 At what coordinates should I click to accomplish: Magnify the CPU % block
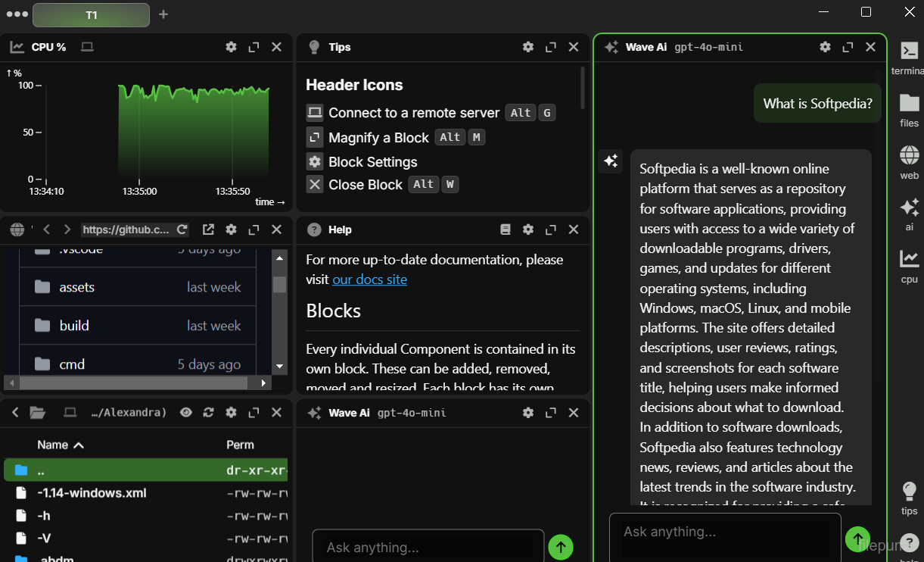[254, 46]
